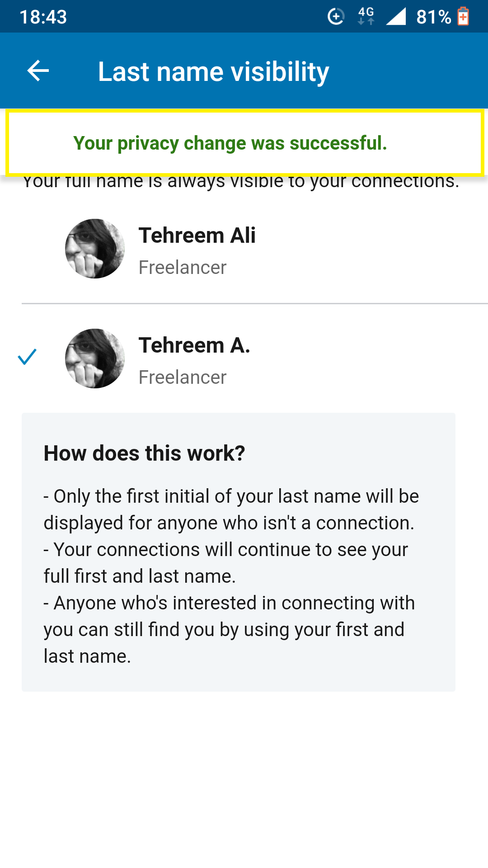Tap the 18:43 clock
This screenshot has height=868, width=488.
[x=43, y=17]
